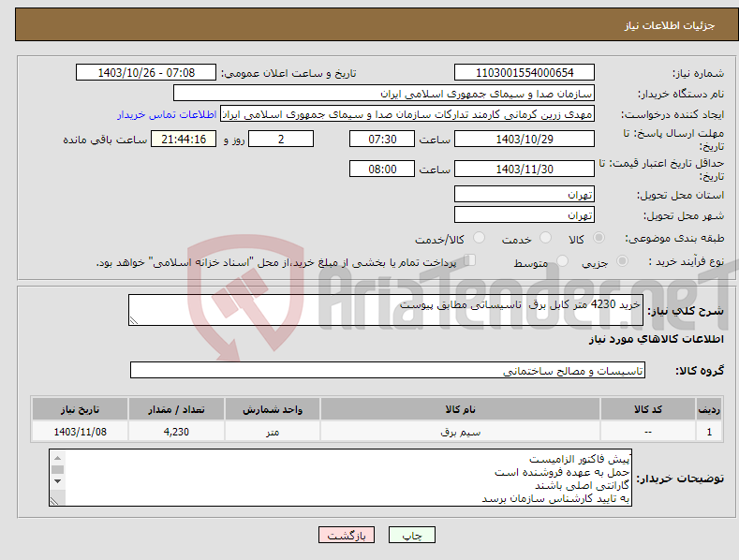739x560 pixels.
Task: Select the متوسط purchase type radio
Action: (x=562, y=260)
